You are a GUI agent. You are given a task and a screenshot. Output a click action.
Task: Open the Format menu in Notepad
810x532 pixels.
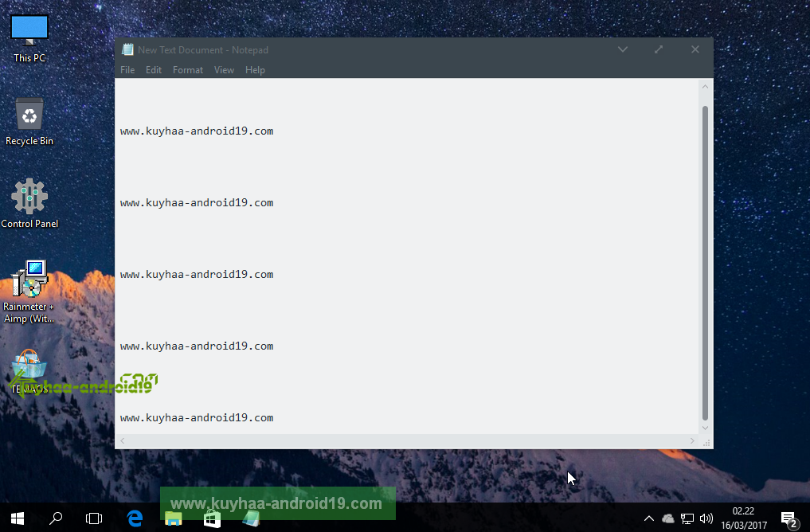187,70
